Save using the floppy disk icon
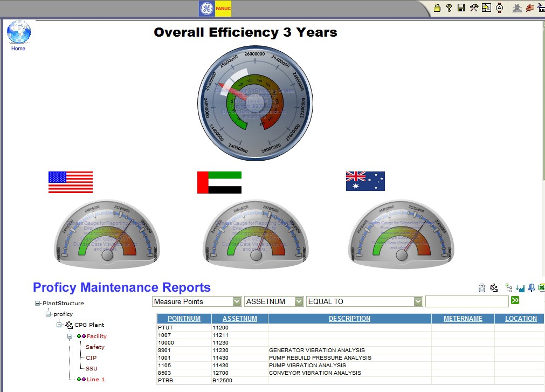Screen dimensions: 545x392 pyautogui.click(x=461, y=8)
